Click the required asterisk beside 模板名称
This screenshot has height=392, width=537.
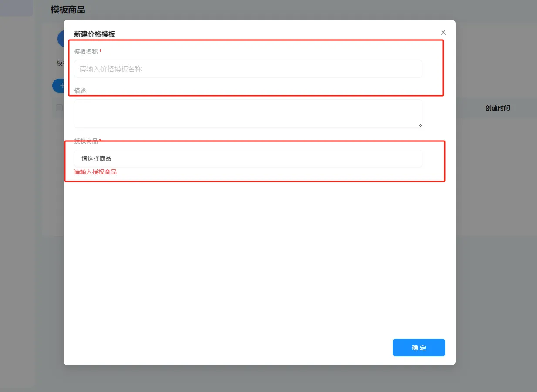pos(101,51)
